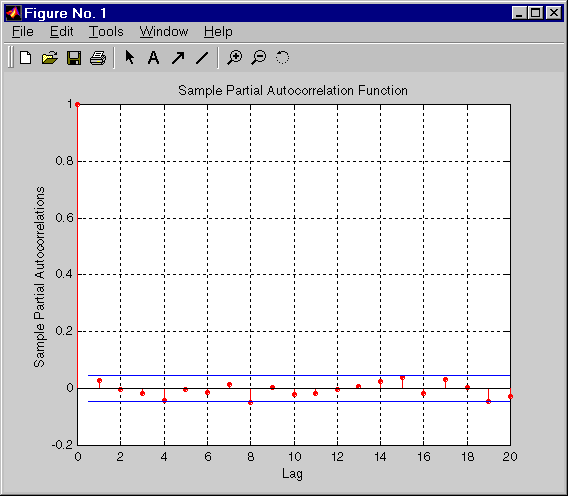Expand the Tools menu
570x501 pixels.
click(106, 32)
